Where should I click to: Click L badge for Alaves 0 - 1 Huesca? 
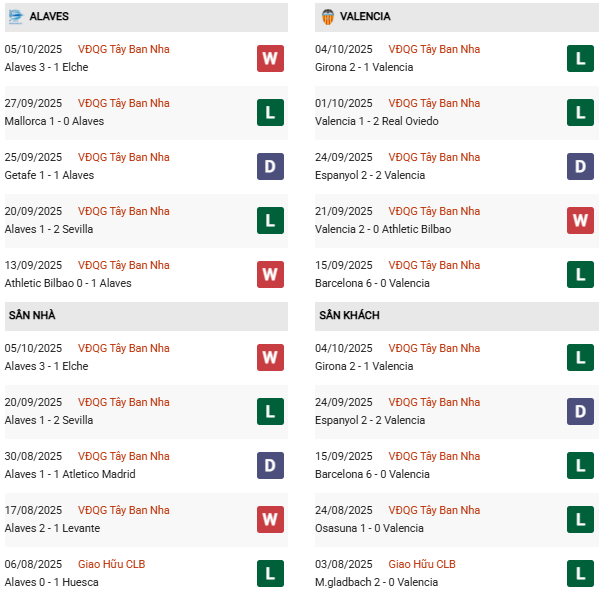(270, 573)
